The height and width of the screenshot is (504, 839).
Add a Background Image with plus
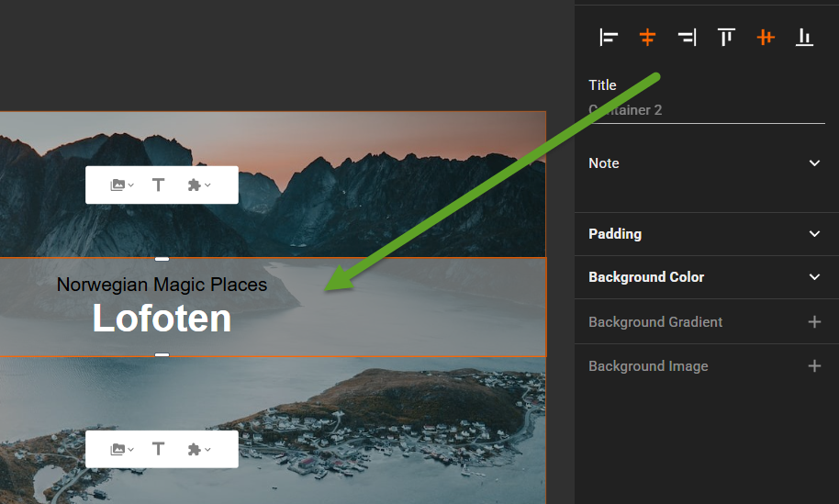click(x=814, y=366)
